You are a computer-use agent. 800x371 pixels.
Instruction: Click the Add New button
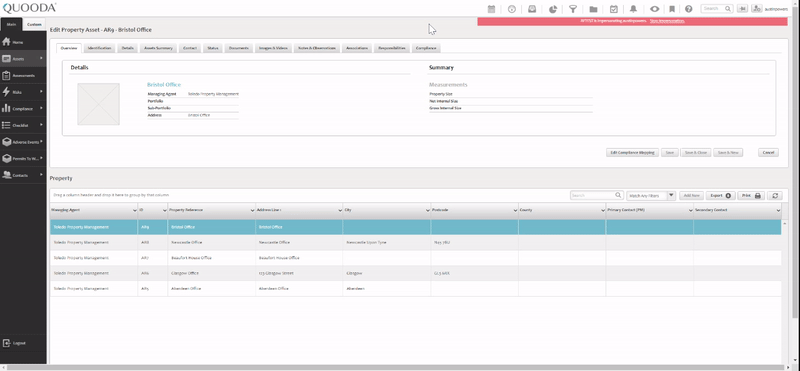pyautogui.click(x=692, y=195)
